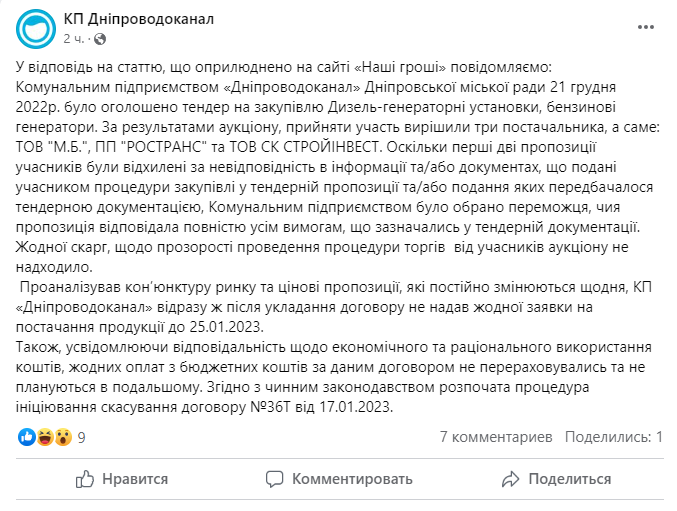
Task: Open the post timestamp "2 ч."
Action: click(73, 38)
